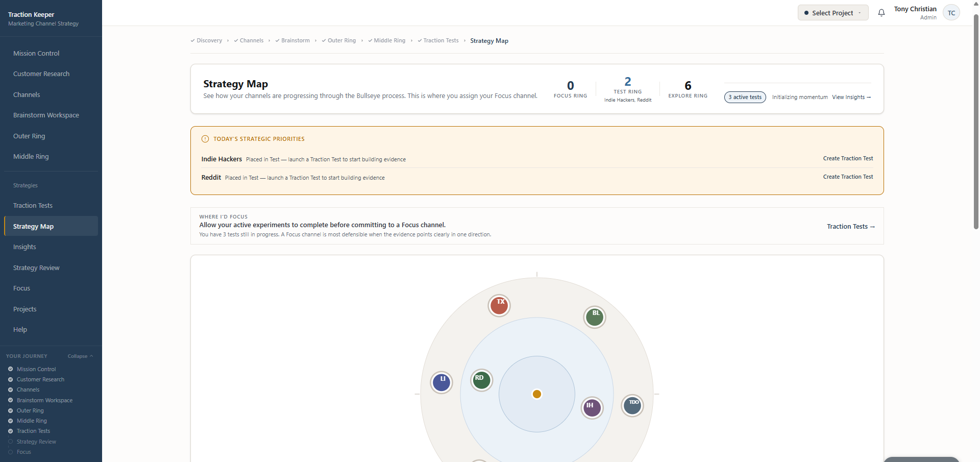
Task: Click the Traction Keeper app title
Action: pyautogui.click(x=31, y=14)
